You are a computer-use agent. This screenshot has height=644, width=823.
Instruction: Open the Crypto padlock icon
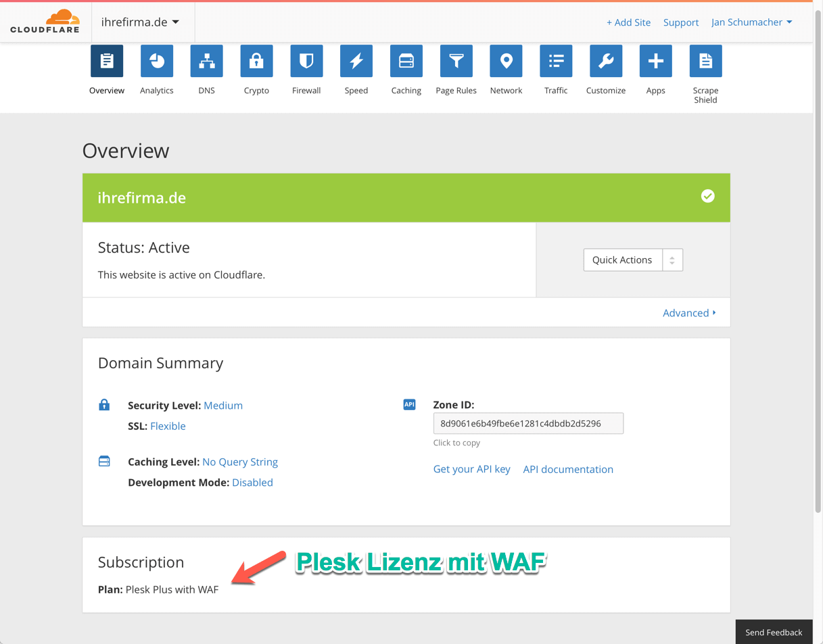coord(256,61)
